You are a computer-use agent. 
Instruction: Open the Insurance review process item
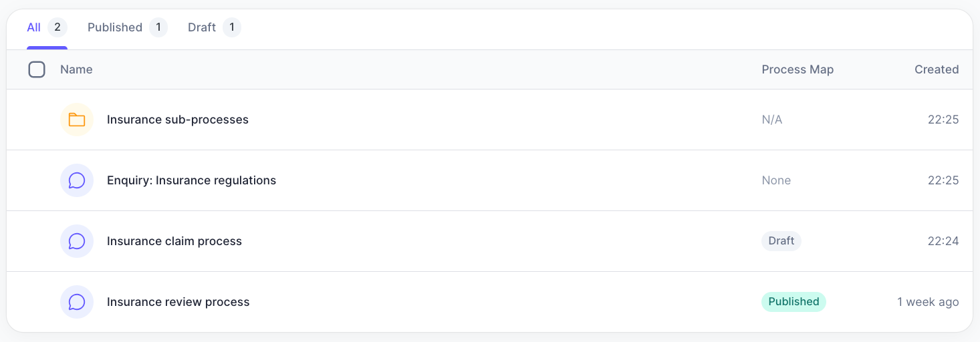pos(178,302)
